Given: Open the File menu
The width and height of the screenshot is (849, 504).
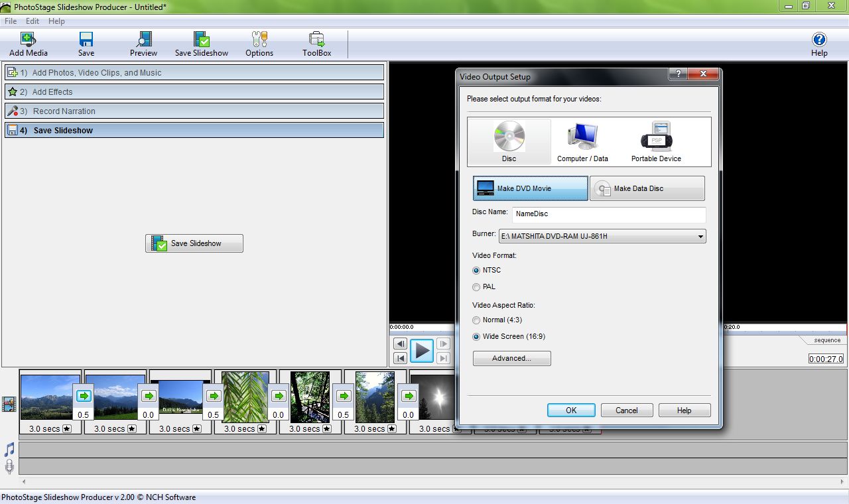Looking at the screenshot, I should click(11, 21).
